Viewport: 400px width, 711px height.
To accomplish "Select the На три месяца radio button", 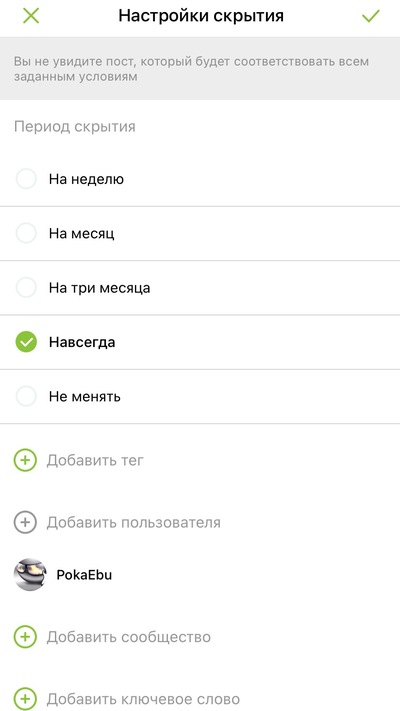I will [26, 288].
